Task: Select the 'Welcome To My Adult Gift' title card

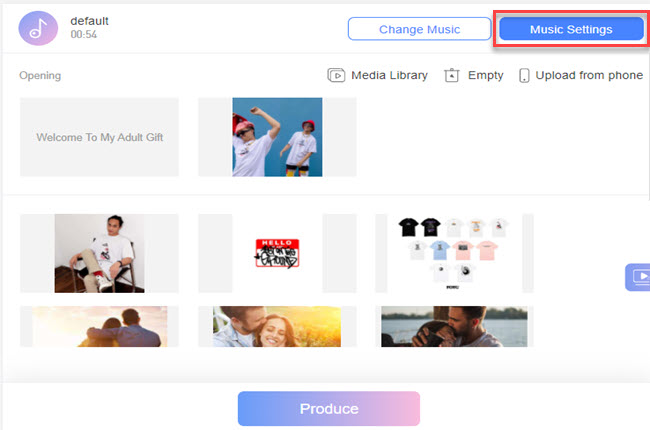Action: coord(99,137)
